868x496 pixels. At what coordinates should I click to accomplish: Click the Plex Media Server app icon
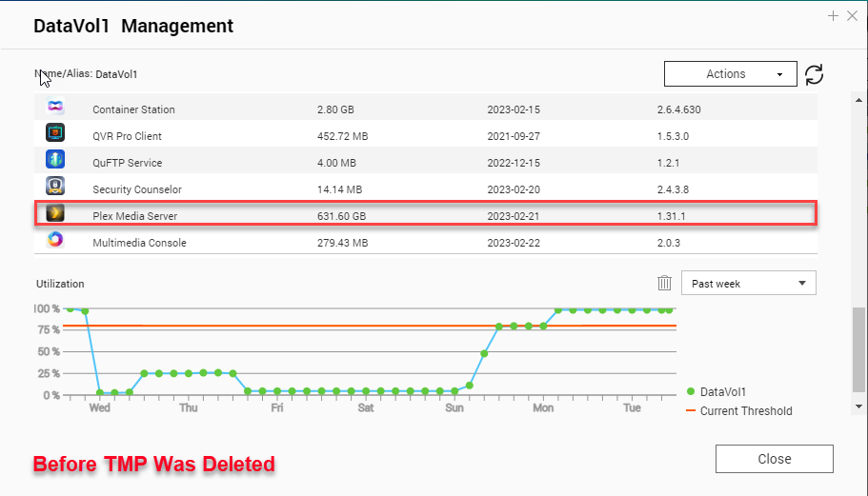(55, 212)
